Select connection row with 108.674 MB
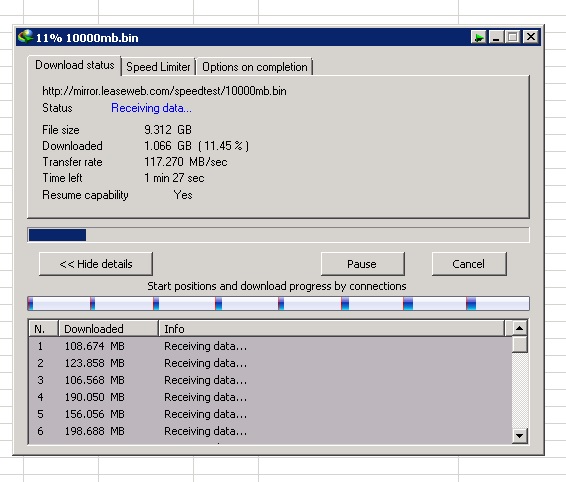The image size is (566, 482). tap(270, 346)
